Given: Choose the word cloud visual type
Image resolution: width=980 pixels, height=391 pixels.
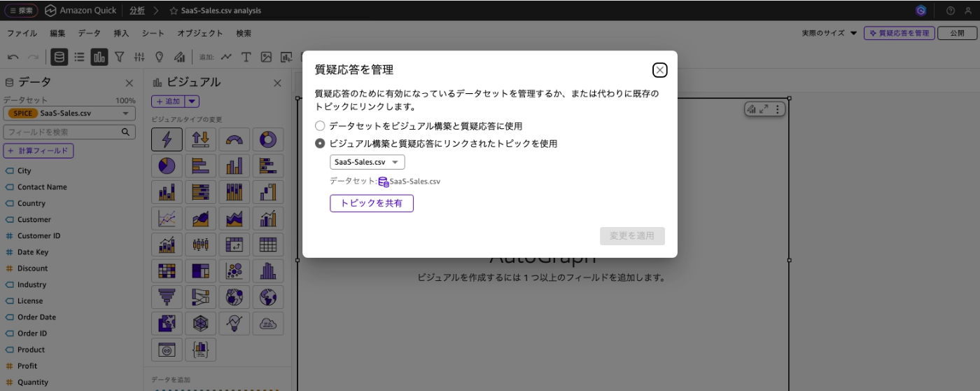Looking at the screenshot, I should point(268,322).
